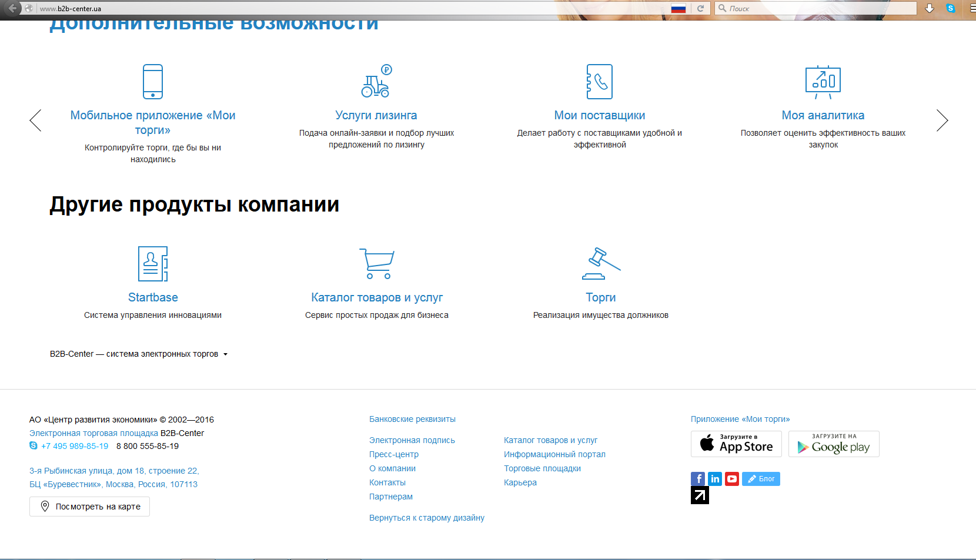Show previous carousel items with left arrow
This screenshot has height=560, width=976.
35,120
